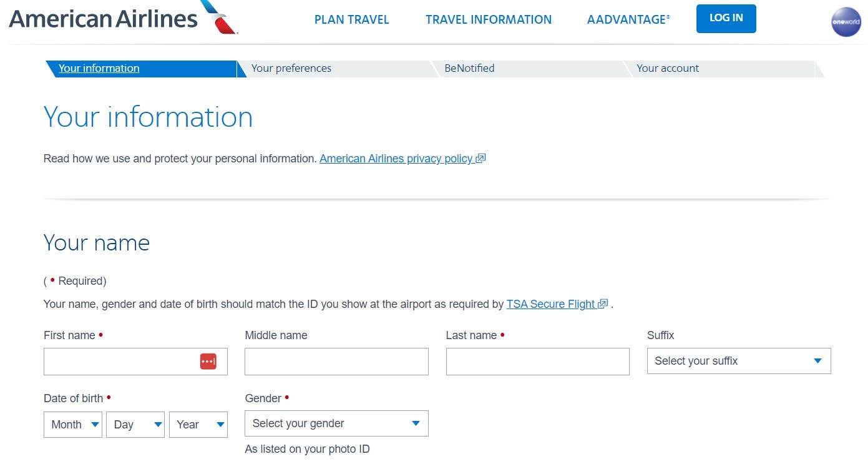Open the AAdvantage menu
Screen dimensions: 868x469
pyautogui.click(x=628, y=20)
